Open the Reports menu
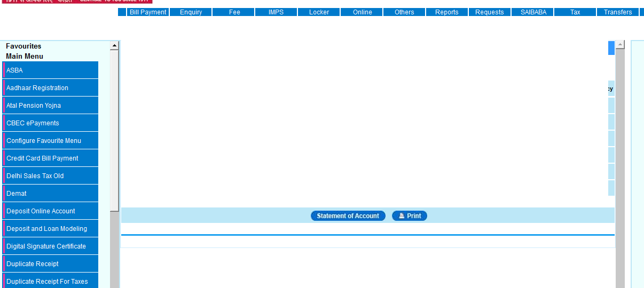The width and height of the screenshot is (644, 288). pos(446,12)
